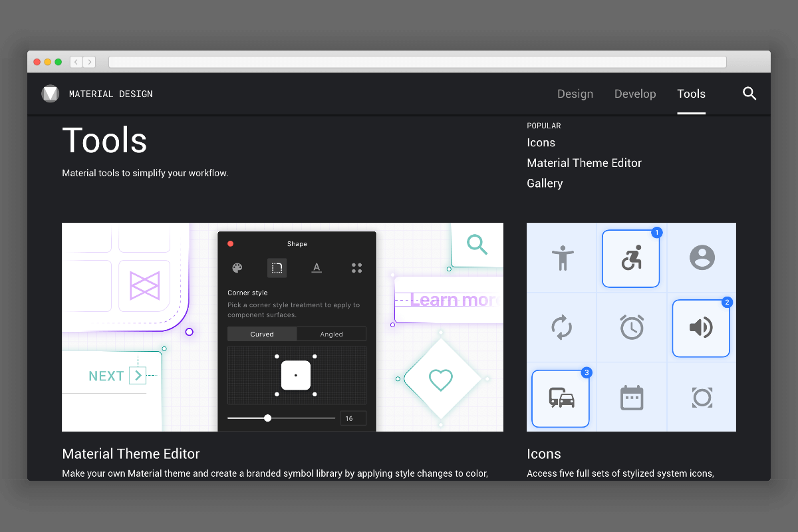Screen dimensions: 798x532
Task: Select the volume icon in the Icons grid
Action: [701, 327]
